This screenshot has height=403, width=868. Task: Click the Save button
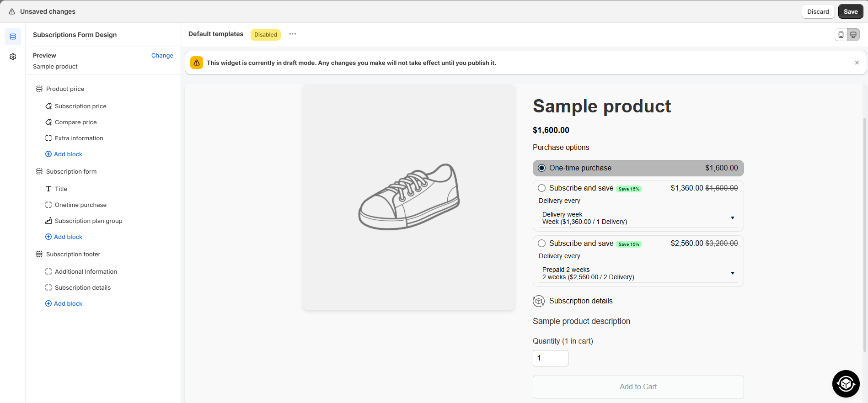click(x=850, y=11)
